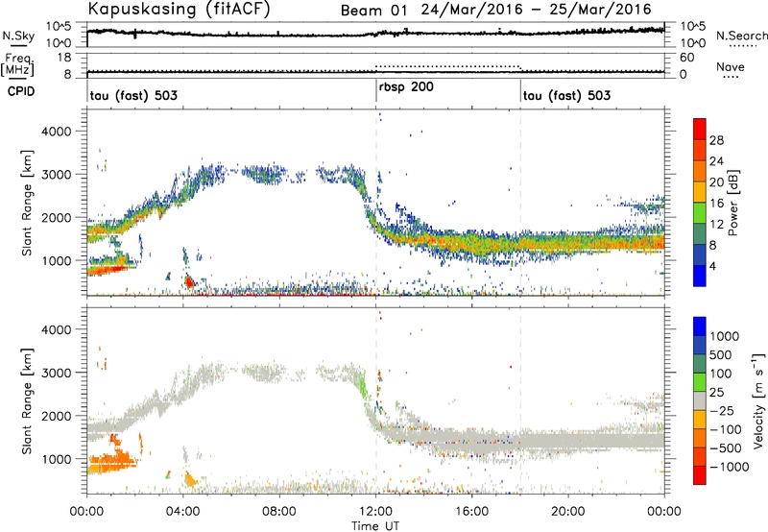Click the second 'tau (fast) 503' label near 18:00
The image size is (768, 532).
click(x=566, y=95)
